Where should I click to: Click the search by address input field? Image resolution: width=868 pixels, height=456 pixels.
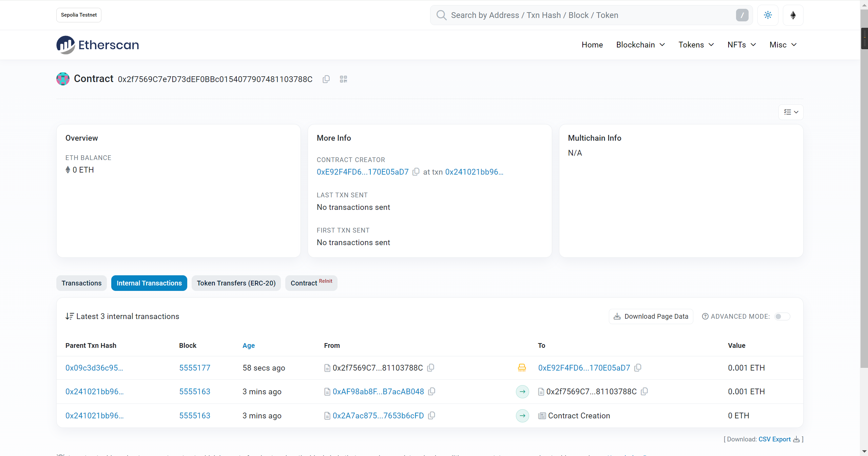coord(591,15)
